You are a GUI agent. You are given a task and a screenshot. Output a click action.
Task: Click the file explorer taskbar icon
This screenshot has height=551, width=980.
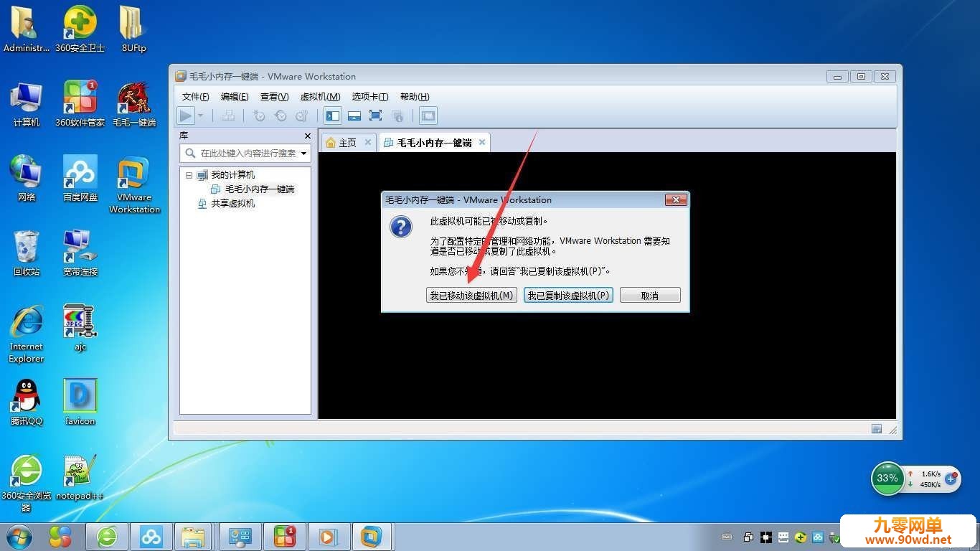[194, 537]
